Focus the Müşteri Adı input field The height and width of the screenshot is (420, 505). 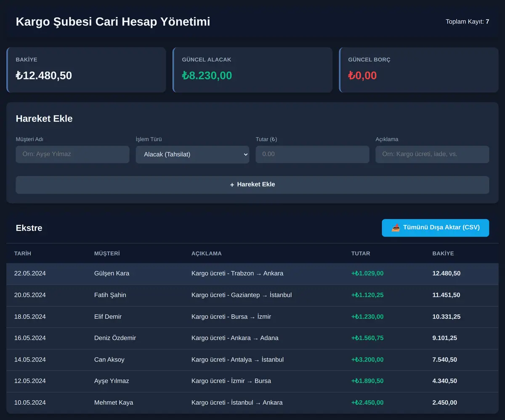pos(72,154)
